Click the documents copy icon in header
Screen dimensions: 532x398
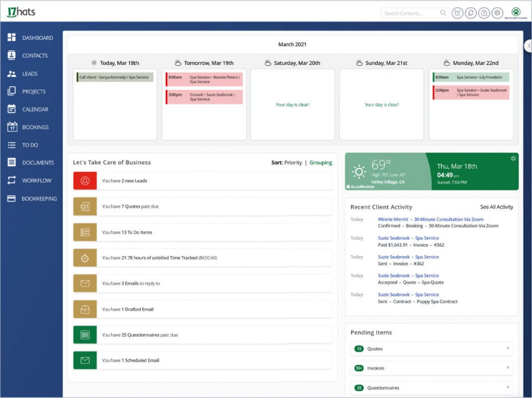(471, 14)
